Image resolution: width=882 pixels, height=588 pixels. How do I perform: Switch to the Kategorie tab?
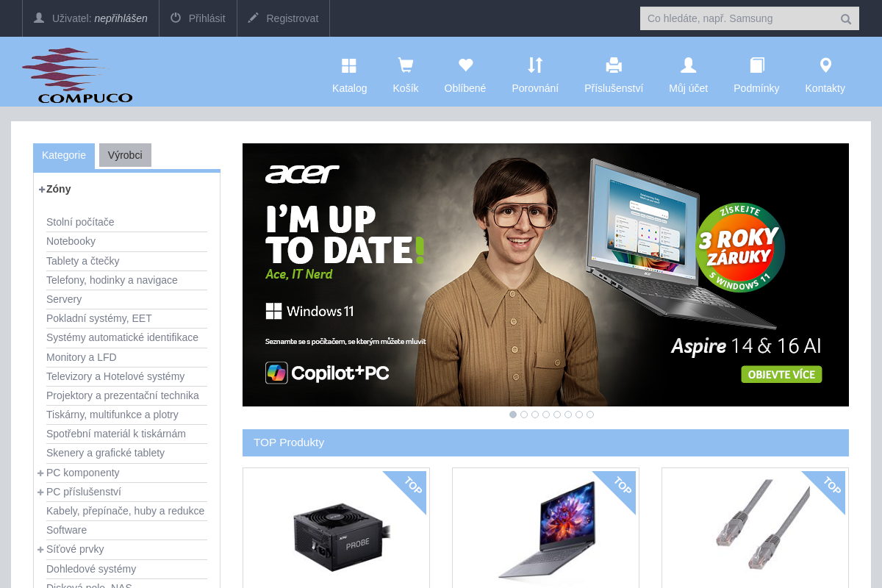[x=64, y=155]
